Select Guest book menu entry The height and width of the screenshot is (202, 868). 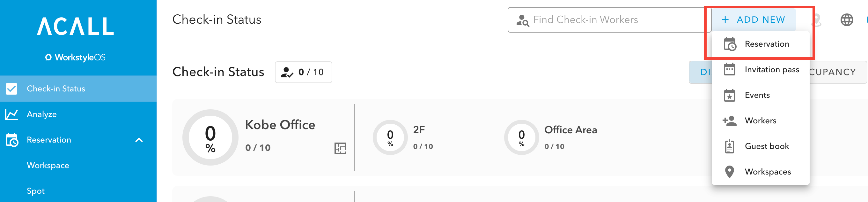point(760,146)
